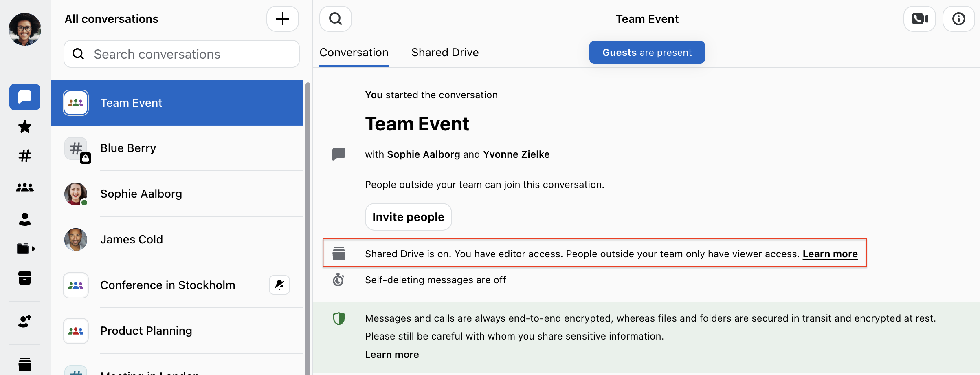
Task: Click James Cold's avatar in the list
Action: pos(76,240)
